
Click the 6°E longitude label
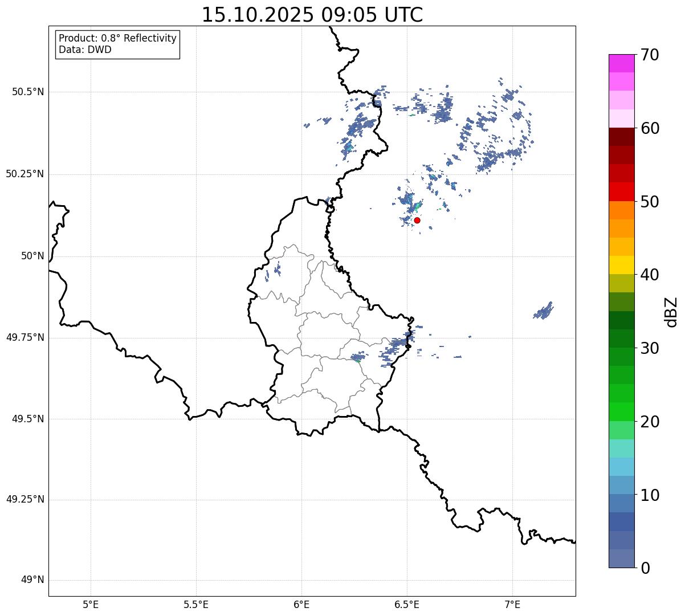tap(301, 604)
